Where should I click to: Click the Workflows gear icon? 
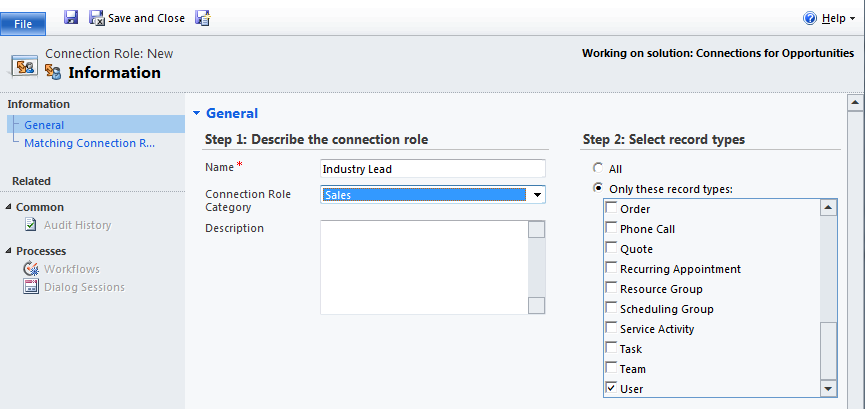coord(31,269)
